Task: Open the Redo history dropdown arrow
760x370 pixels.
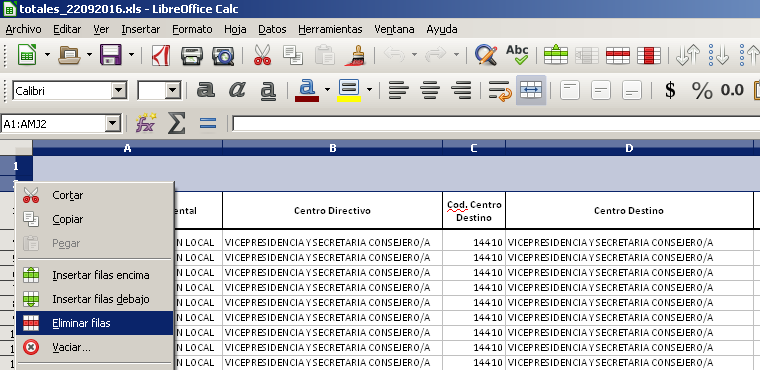Action: [x=456, y=54]
